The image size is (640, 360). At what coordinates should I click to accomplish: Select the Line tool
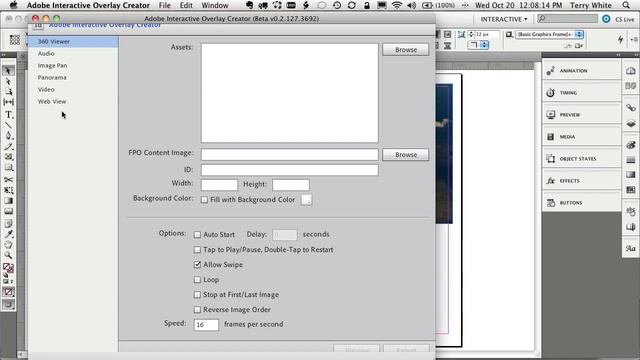(x=8, y=125)
